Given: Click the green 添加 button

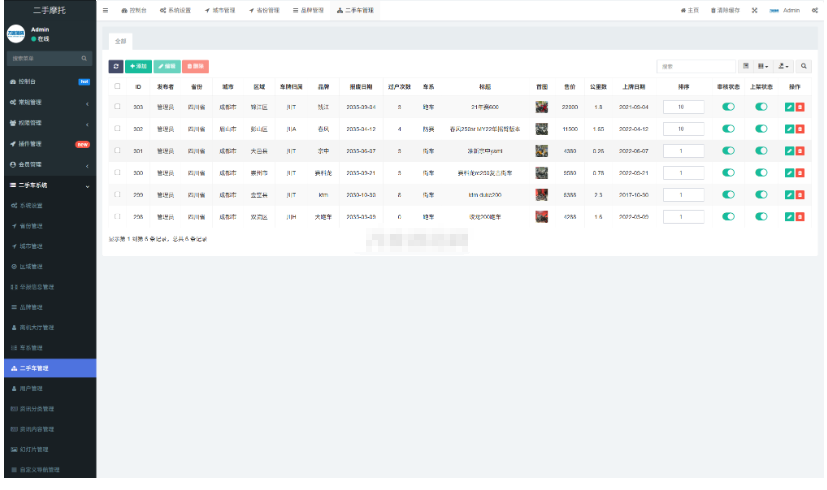Looking at the screenshot, I should 139,66.
